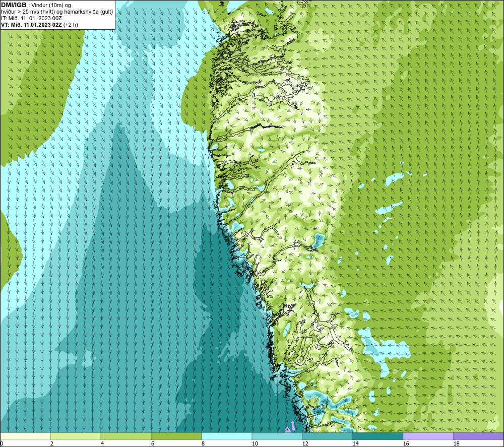Click the legend scale value 12
This screenshot has width=504, height=447.
tap(305, 444)
